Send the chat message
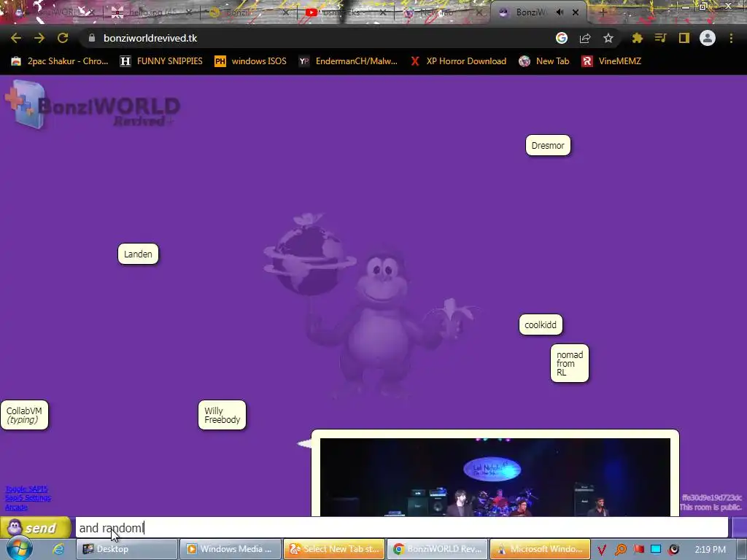 tap(35, 528)
